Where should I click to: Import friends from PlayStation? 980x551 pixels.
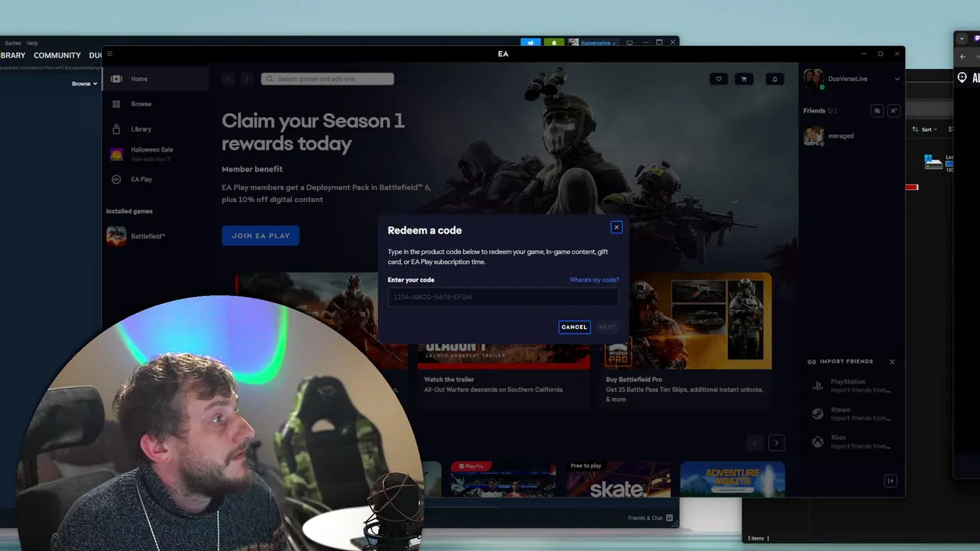coord(852,386)
